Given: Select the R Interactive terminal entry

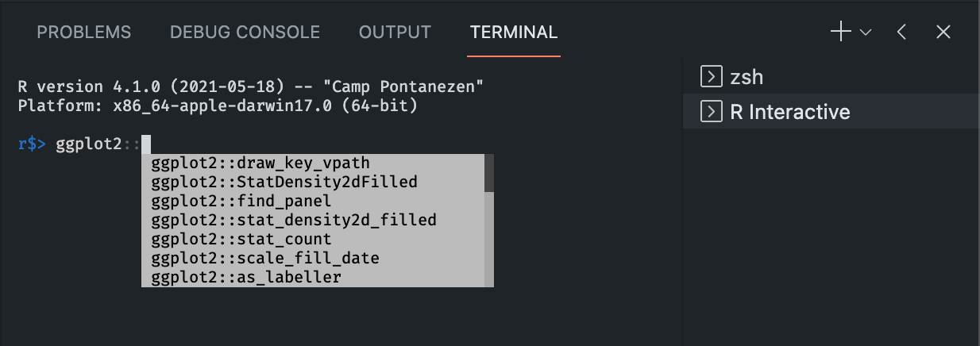Looking at the screenshot, I should click(x=831, y=112).
